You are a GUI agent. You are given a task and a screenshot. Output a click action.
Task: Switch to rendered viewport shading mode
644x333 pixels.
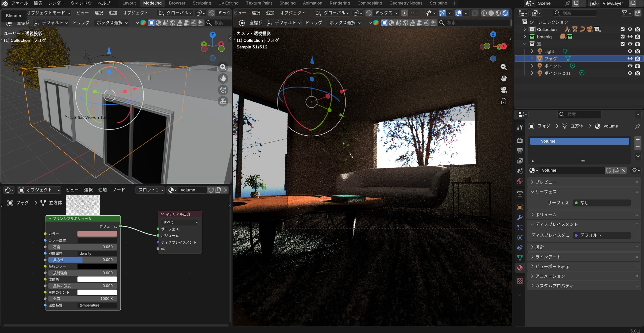point(505,13)
